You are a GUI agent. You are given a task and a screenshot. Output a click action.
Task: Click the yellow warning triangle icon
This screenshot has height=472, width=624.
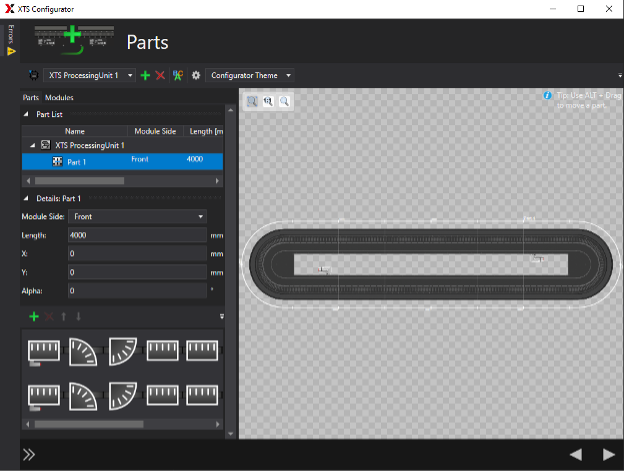tap(11, 51)
